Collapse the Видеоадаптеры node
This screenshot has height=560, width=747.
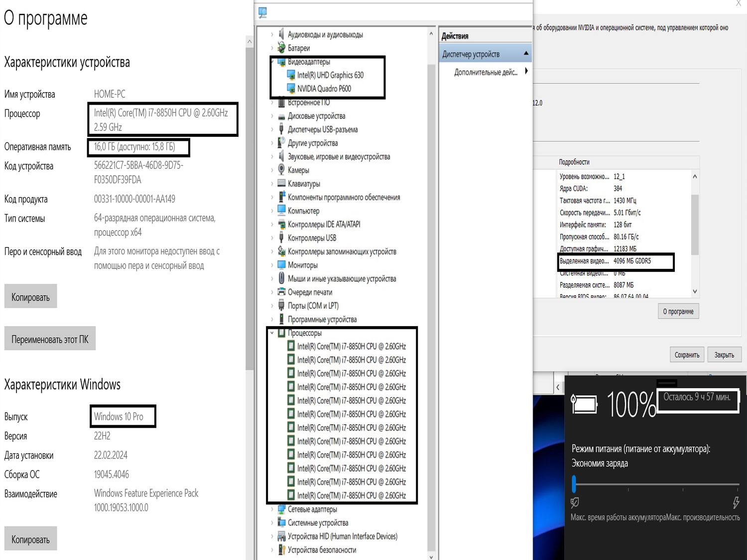[x=272, y=62]
